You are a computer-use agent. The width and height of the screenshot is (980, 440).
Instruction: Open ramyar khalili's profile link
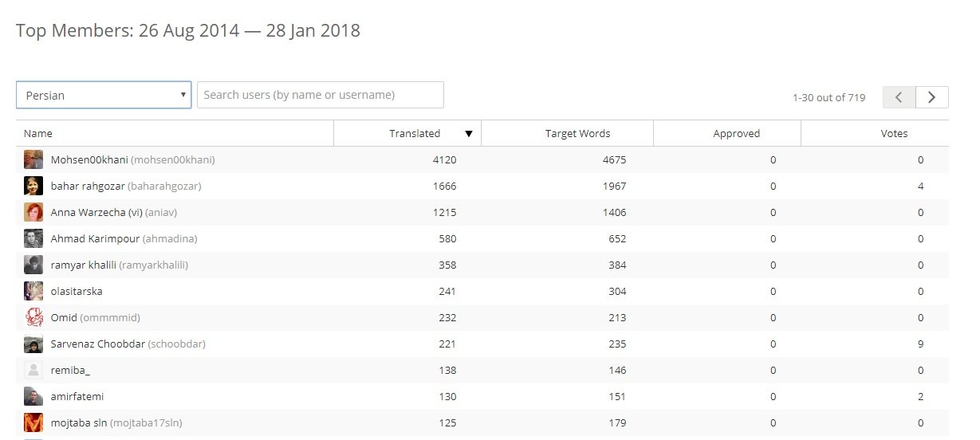(x=120, y=265)
